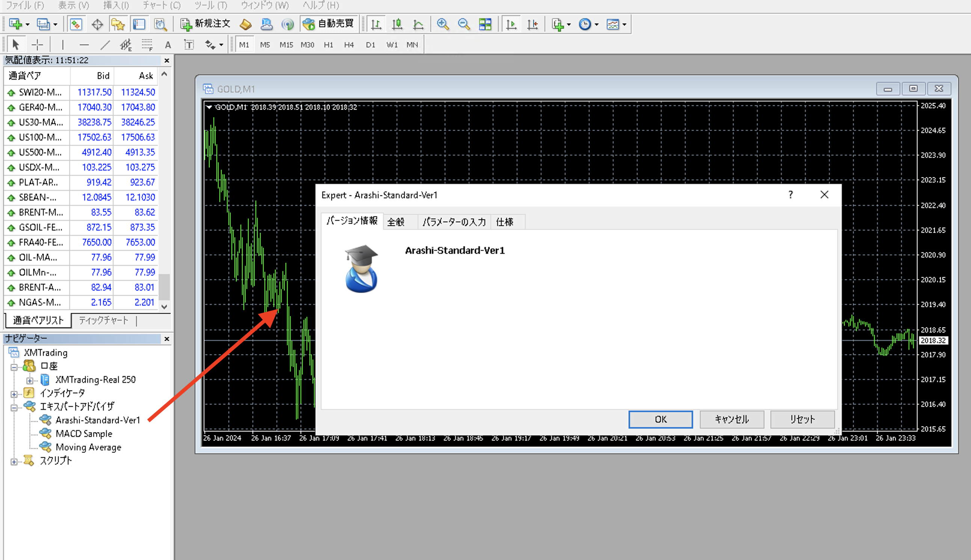The image size is (971, 560).
Task: Click OK in the Expert dialog
Action: coord(660,419)
